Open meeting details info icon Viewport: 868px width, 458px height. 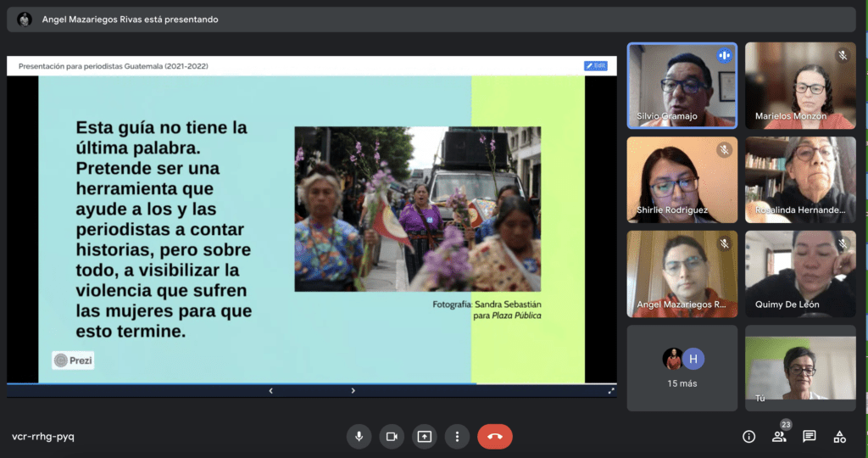pos(748,437)
